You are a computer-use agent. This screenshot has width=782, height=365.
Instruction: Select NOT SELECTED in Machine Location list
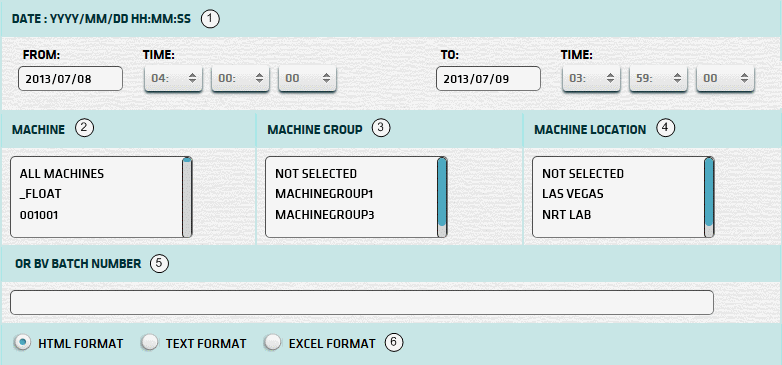pos(583,174)
